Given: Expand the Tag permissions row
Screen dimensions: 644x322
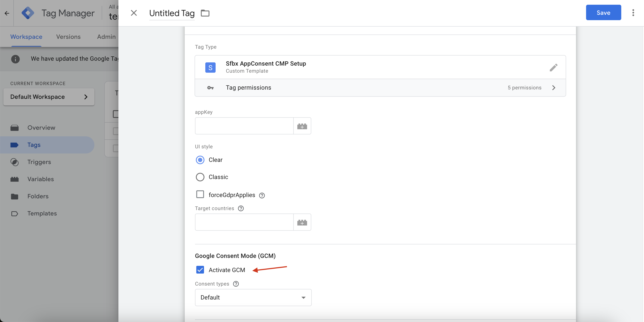Looking at the screenshot, I should [554, 88].
